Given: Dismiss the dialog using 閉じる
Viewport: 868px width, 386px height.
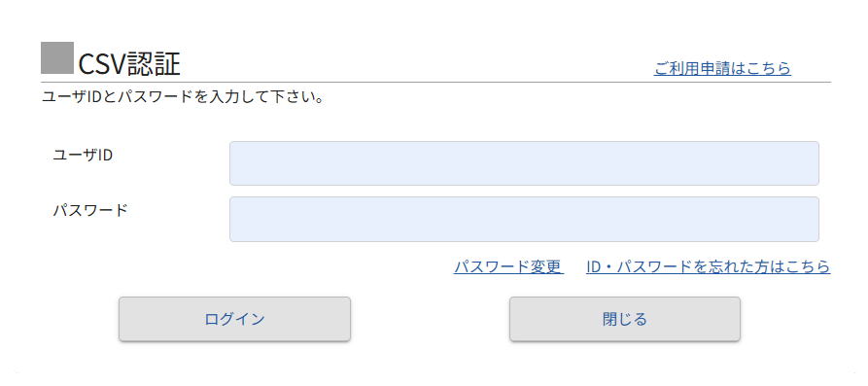Looking at the screenshot, I should click(x=625, y=319).
